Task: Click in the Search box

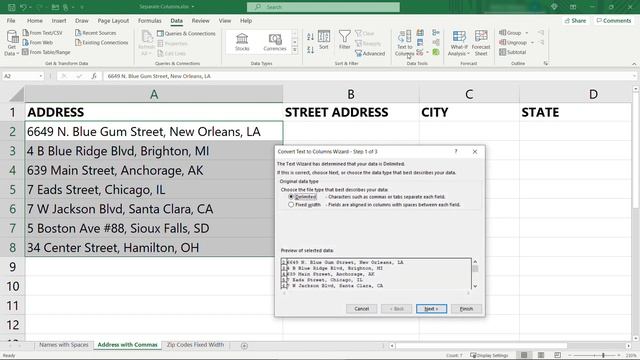Action: point(323,7)
